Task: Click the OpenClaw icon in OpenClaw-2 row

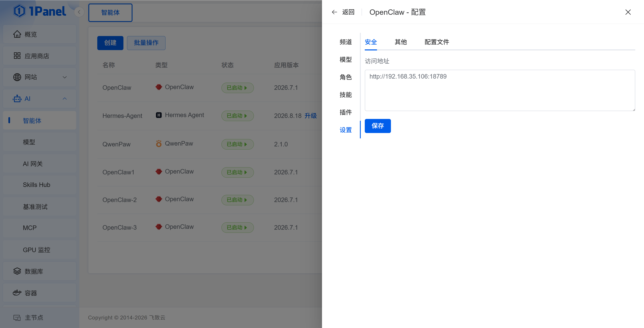Action: [x=159, y=199]
